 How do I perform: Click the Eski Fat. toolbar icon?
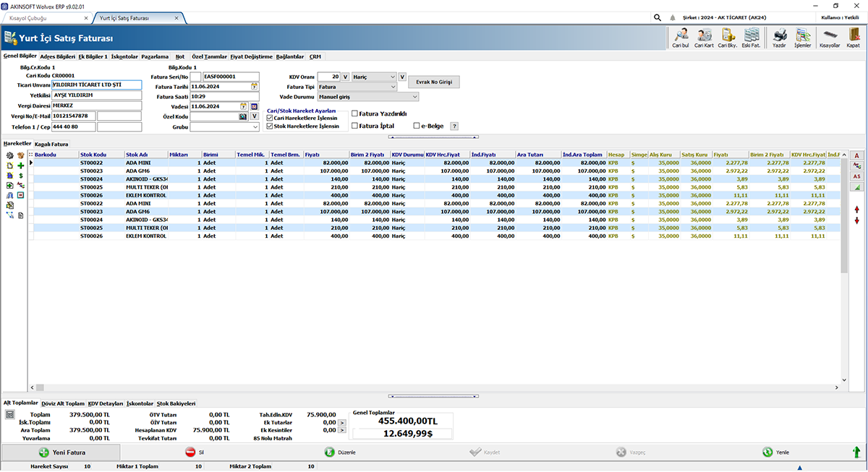[749, 38]
